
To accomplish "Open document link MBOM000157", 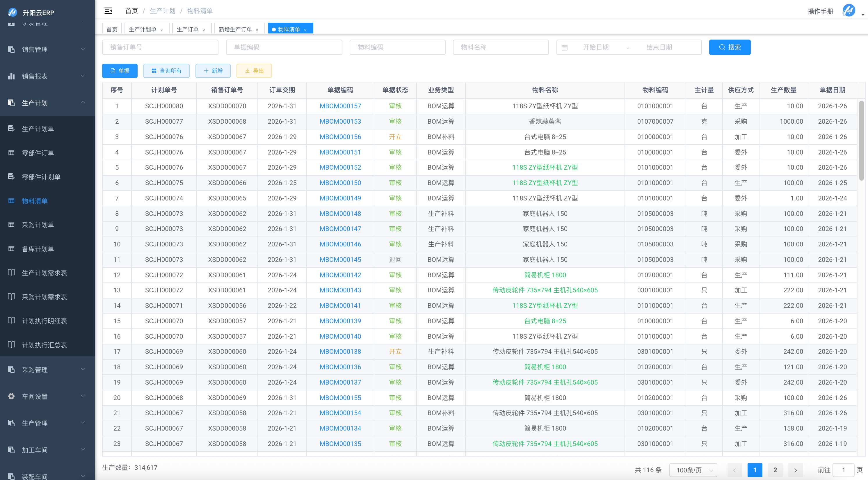I will point(340,106).
